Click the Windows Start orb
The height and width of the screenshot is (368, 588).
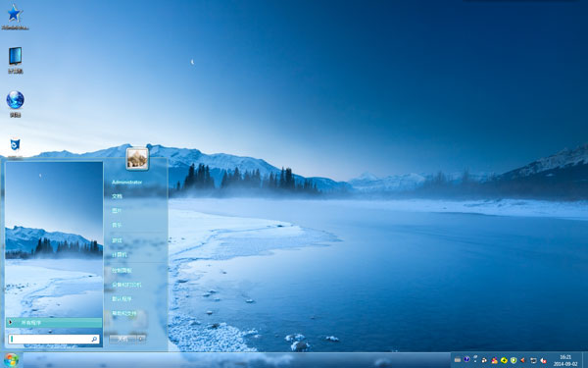11,360
